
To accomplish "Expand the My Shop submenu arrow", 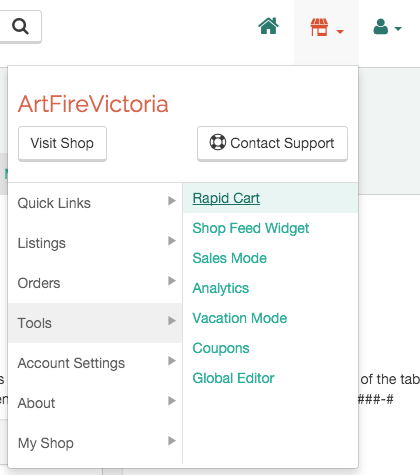I will 172,441.
